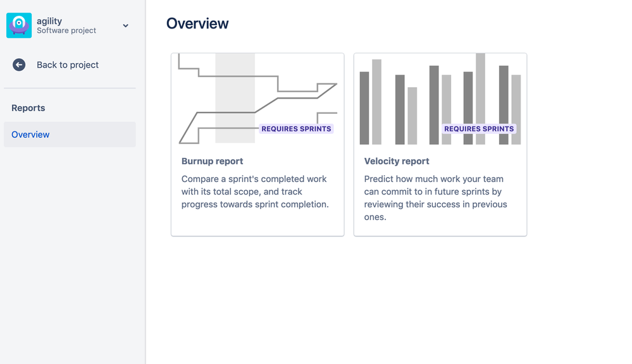632x364 pixels.
Task: Click the first dark bar in Velocity chart
Action: click(364, 108)
